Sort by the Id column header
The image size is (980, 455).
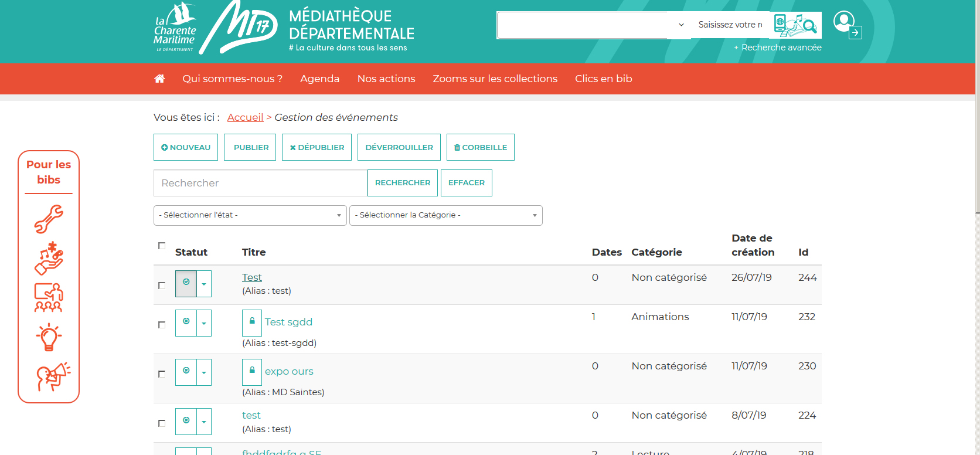pyautogui.click(x=803, y=252)
